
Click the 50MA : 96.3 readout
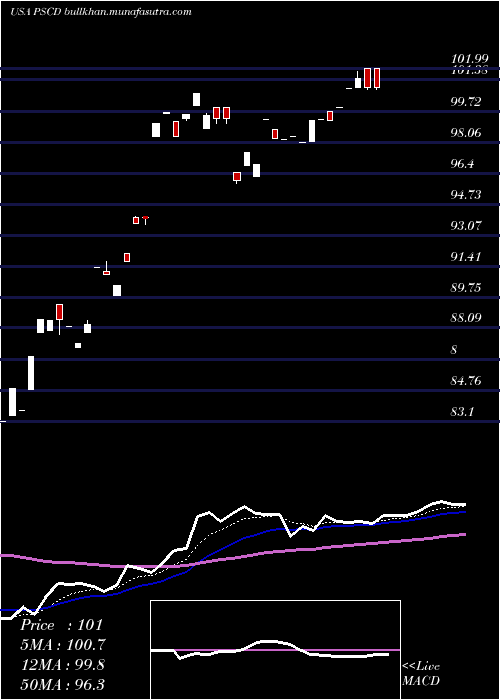(x=63, y=684)
